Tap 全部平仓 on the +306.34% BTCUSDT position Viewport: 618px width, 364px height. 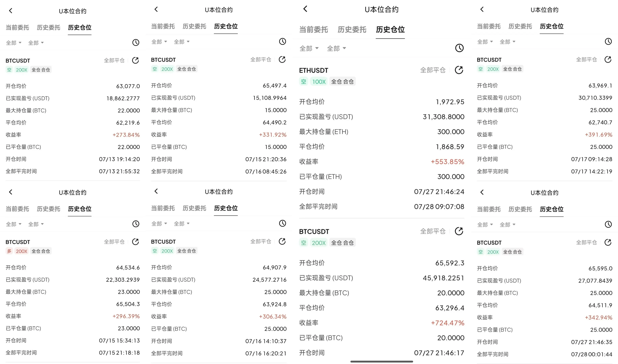(261, 241)
